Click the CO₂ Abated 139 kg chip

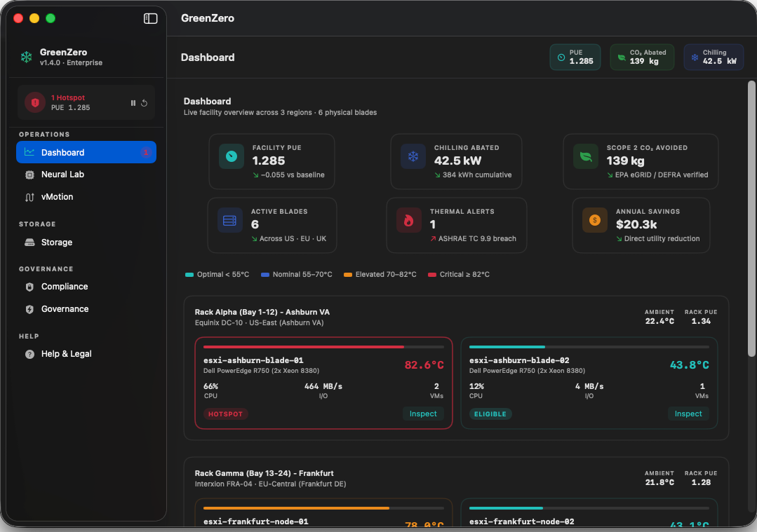[x=642, y=57]
